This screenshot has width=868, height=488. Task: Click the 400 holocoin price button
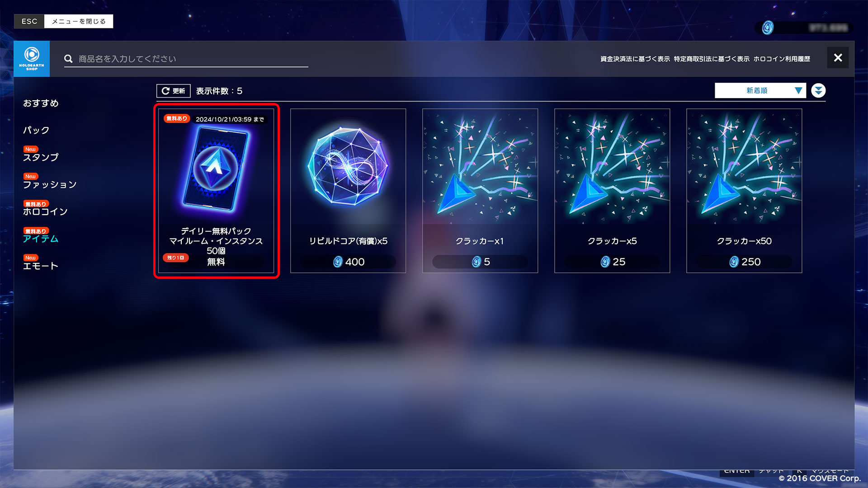(x=348, y=262)
